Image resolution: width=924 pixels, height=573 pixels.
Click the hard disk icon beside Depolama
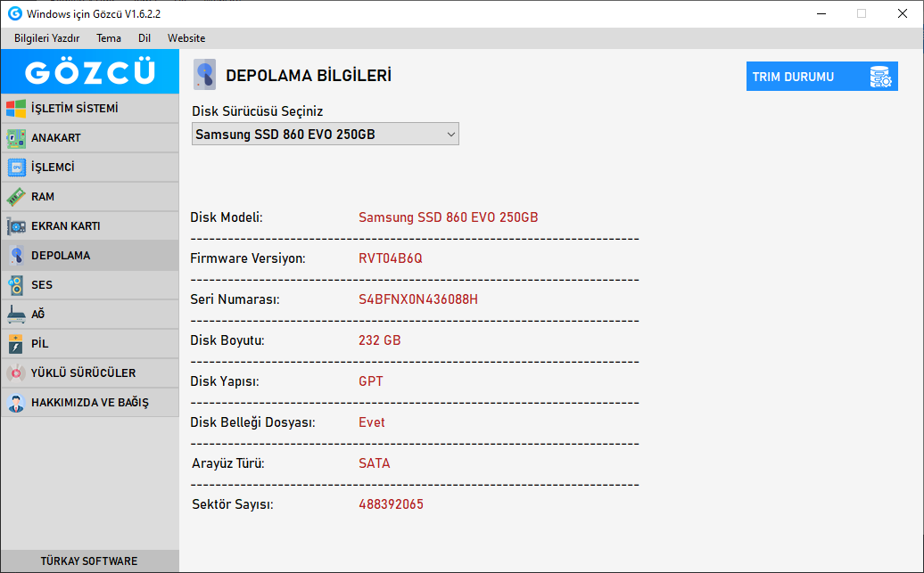16,256
